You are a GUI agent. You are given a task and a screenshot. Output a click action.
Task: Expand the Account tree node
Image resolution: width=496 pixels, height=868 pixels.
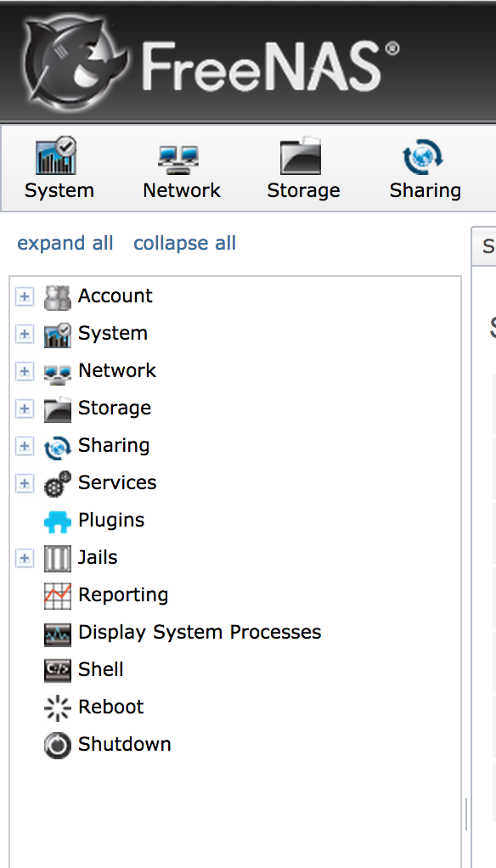coord(24,297)
